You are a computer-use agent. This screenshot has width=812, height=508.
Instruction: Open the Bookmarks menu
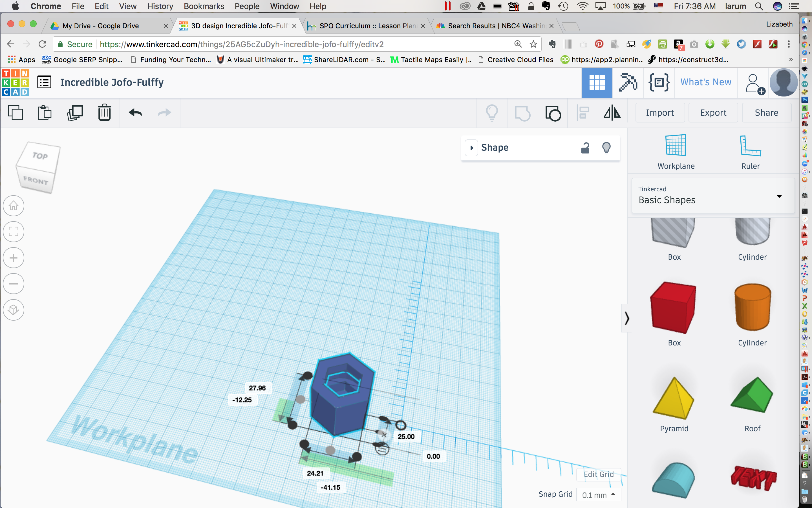click(204, 6)
